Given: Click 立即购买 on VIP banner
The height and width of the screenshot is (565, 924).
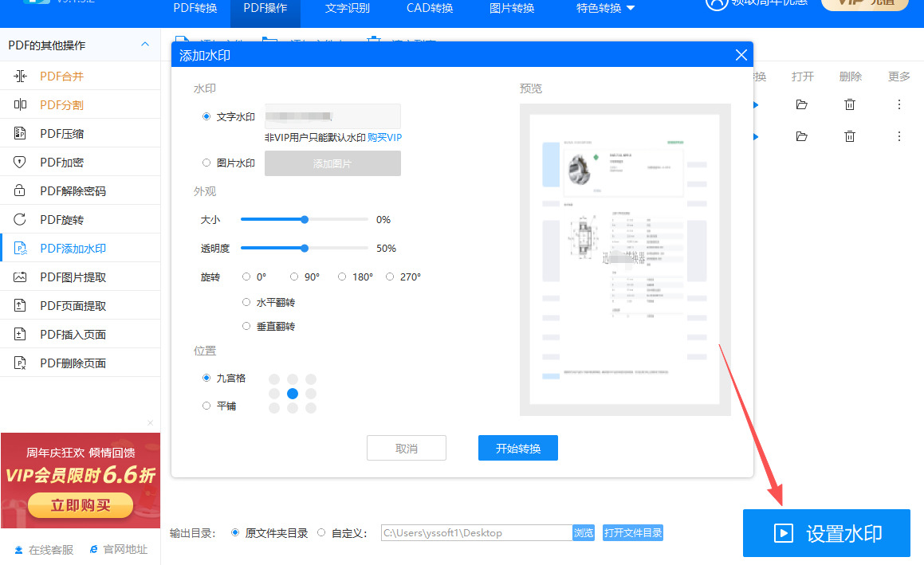Looking at the screenshot, I should [81, 505].
